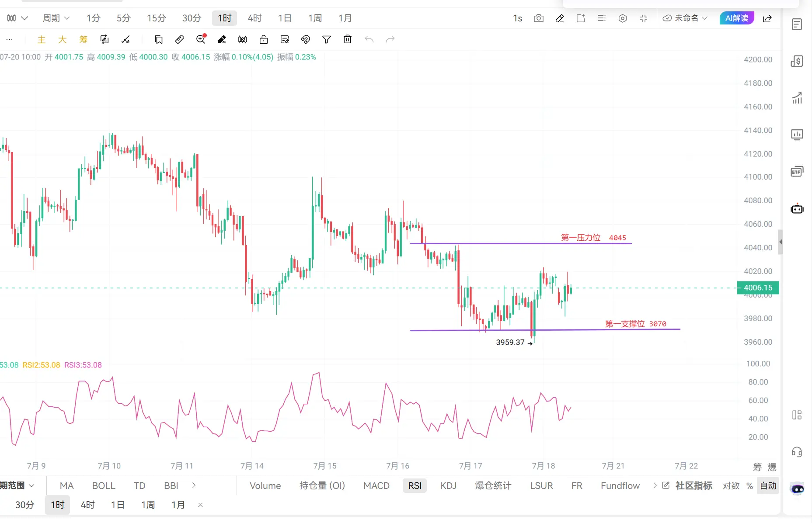The height and width of the screenshot is (523, 812).
Task: Activate the zoom-in magnifier tool
Action: tap(201, 39)
